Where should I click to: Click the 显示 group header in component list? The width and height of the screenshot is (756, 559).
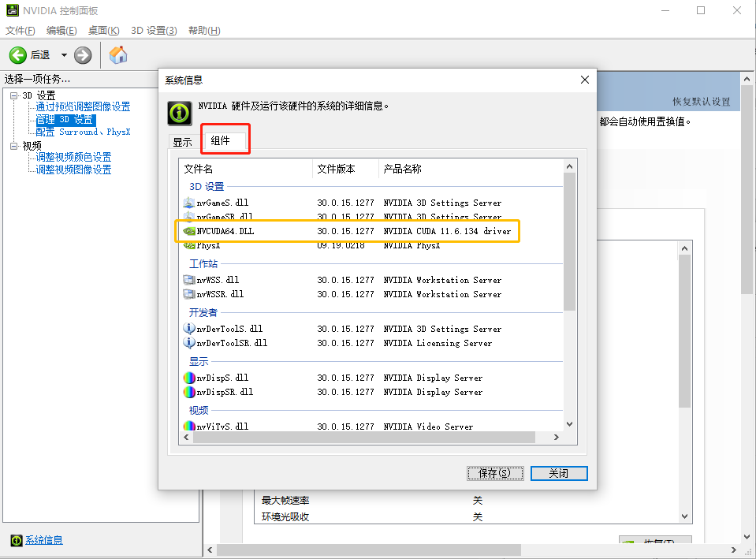(x=199, y=362)
